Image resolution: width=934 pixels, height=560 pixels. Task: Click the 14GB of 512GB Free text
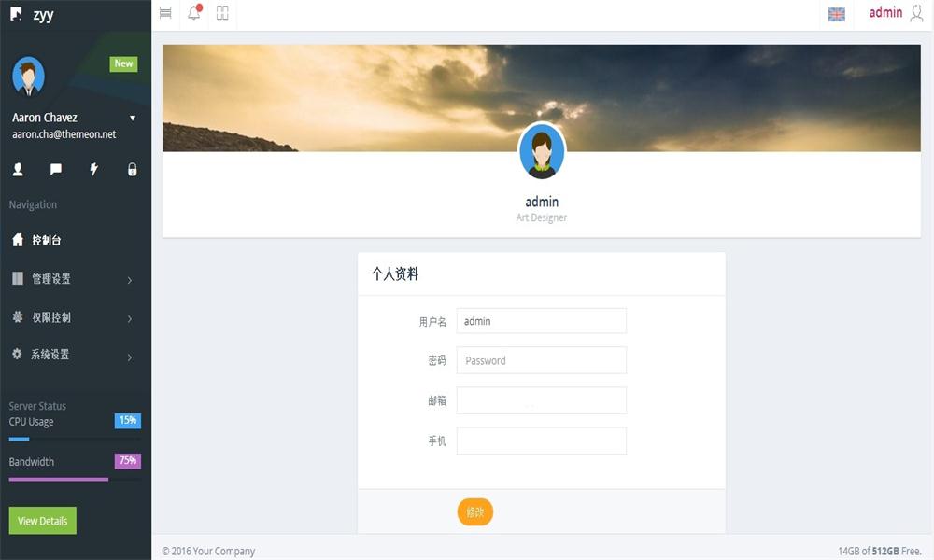pyautogui.click(x=880, y=551)
